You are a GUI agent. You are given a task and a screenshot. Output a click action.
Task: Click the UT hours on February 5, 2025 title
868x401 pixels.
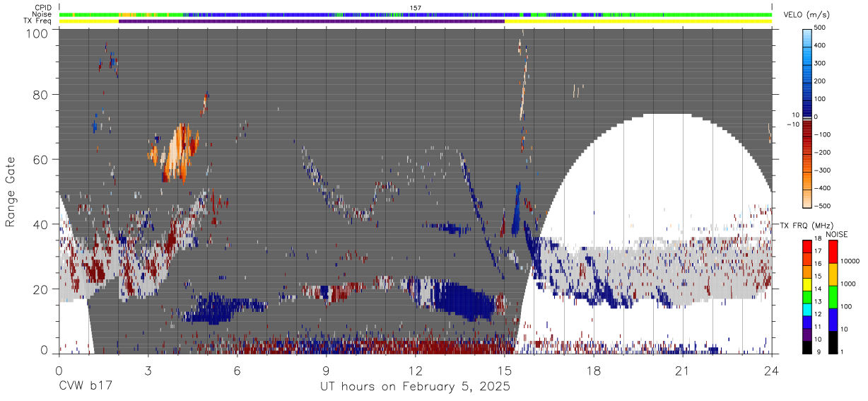(x=416, y=388)
